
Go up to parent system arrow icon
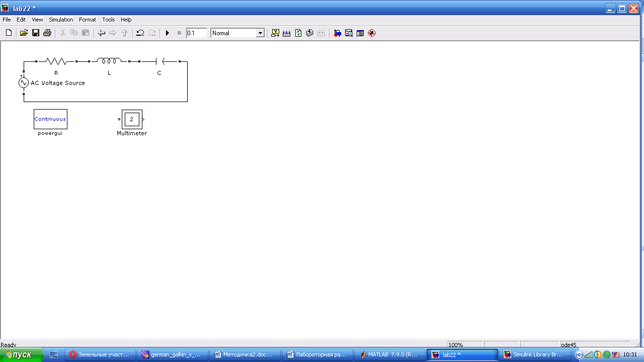click(125, 33)
